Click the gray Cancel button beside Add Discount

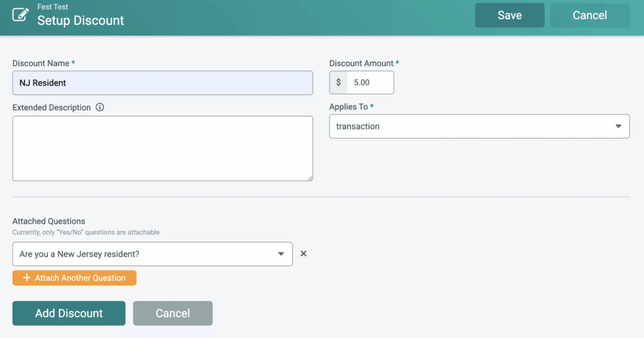172,313
